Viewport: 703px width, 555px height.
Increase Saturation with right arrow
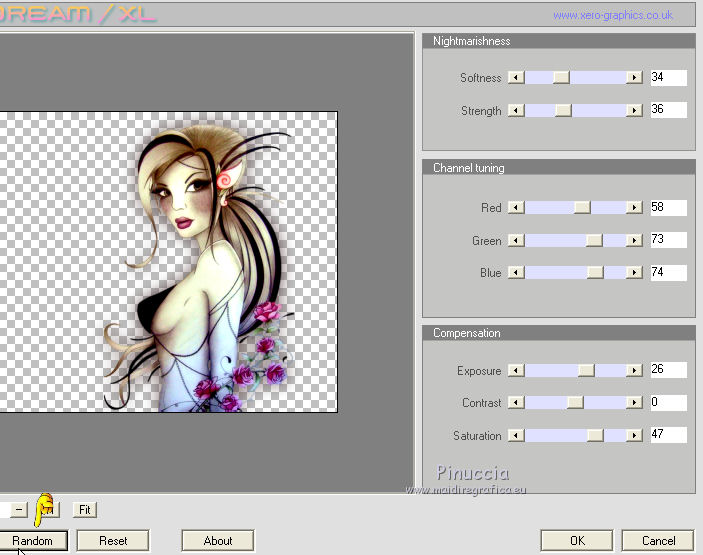pos(634,435)
